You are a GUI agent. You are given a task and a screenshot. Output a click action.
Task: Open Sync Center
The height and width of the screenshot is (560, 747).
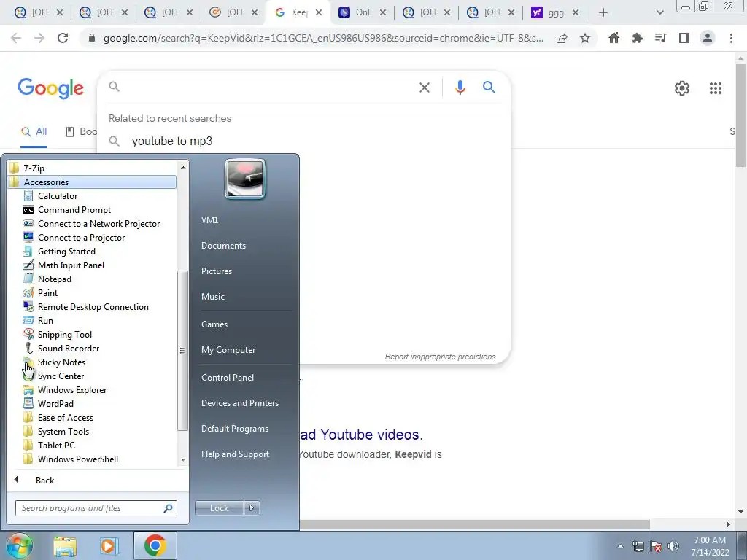click(61, 376)
